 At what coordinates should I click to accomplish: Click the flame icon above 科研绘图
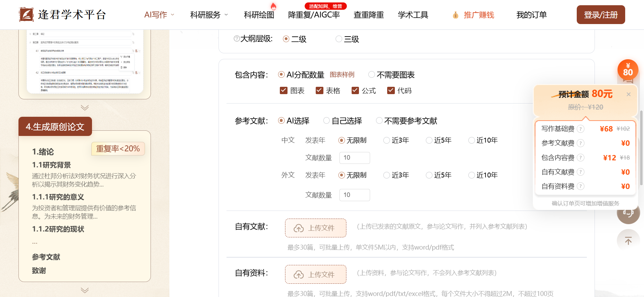click(x=274, y=6)
